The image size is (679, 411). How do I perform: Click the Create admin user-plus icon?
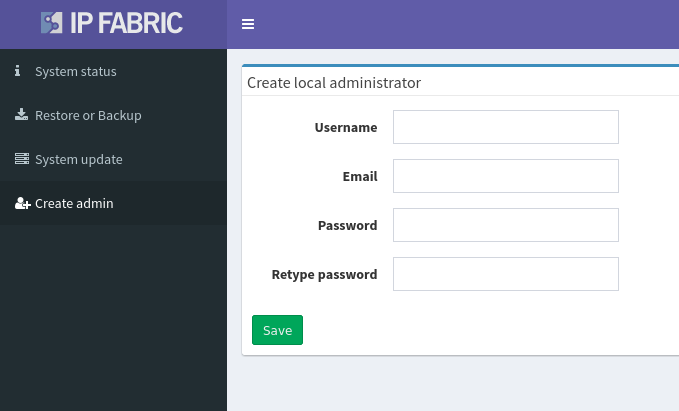click(x=23, y=203)
